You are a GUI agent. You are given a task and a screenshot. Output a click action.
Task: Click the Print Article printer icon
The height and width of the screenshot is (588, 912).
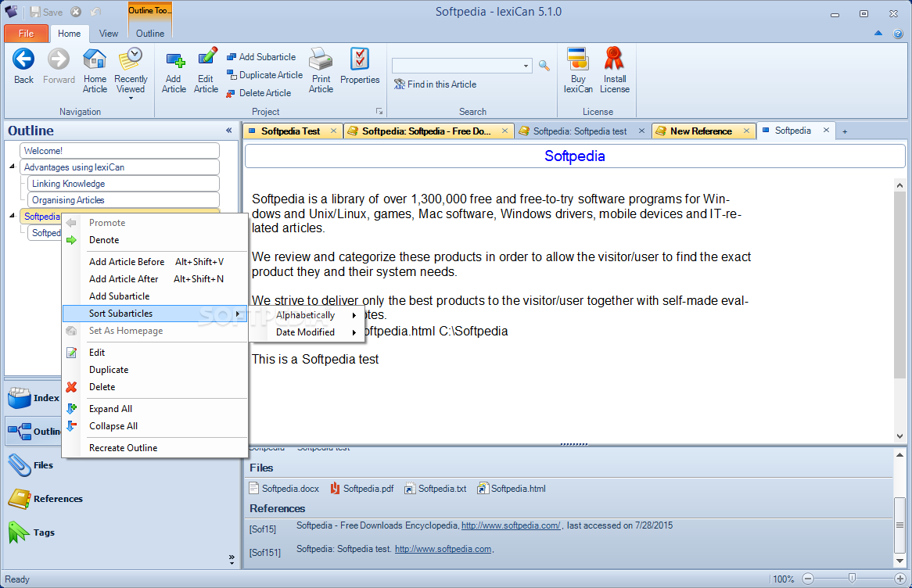pos(321,59)
